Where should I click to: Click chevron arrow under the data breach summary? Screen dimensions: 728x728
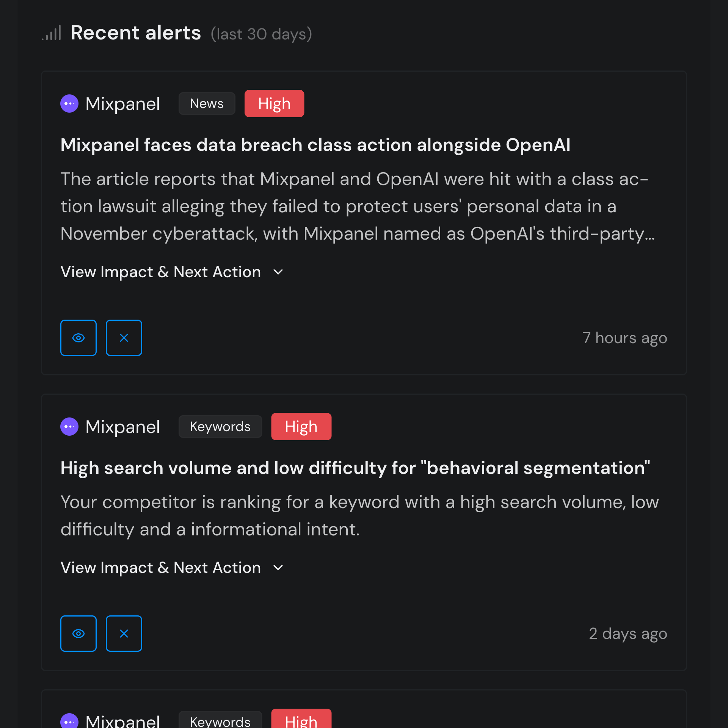click(278, 272)
